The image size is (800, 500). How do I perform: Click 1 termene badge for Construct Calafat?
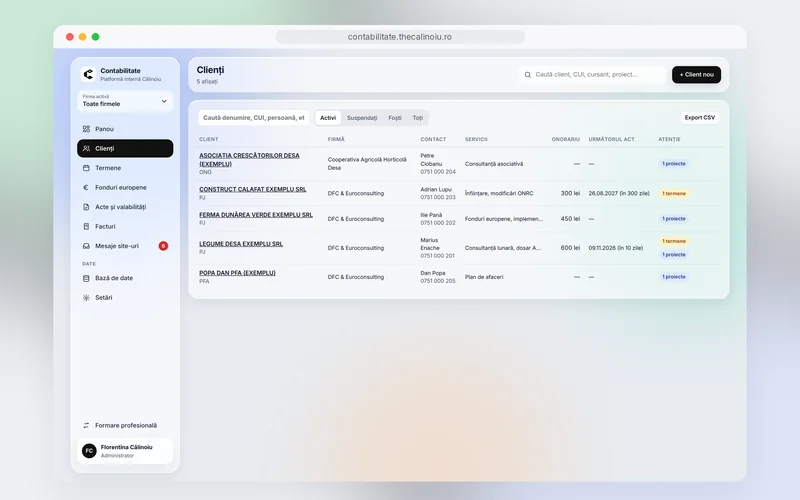pyautogui.click(x=673, y=193)
